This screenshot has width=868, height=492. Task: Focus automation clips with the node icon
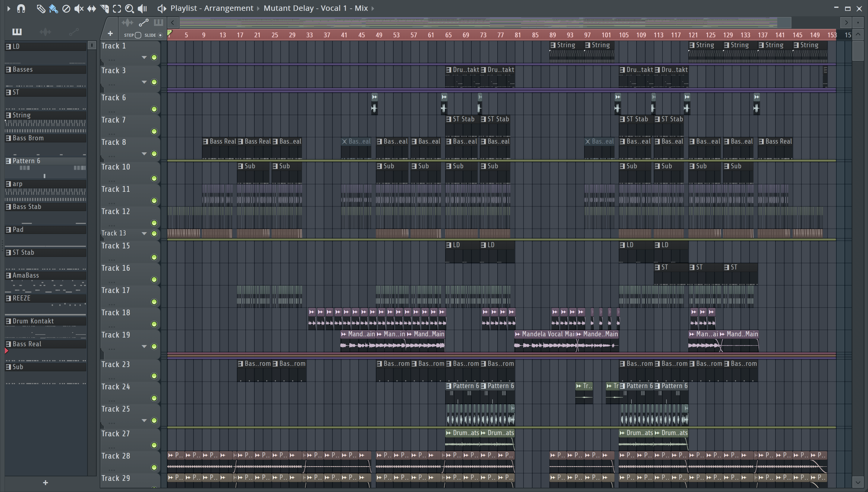(144, 23)
